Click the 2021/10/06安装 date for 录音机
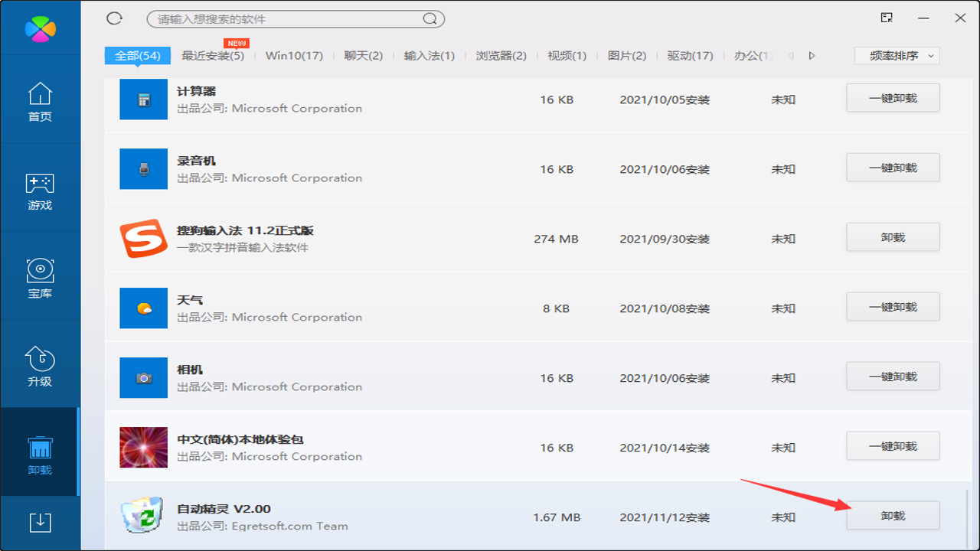This screenshot has height=551, width=980. point(665,169)
